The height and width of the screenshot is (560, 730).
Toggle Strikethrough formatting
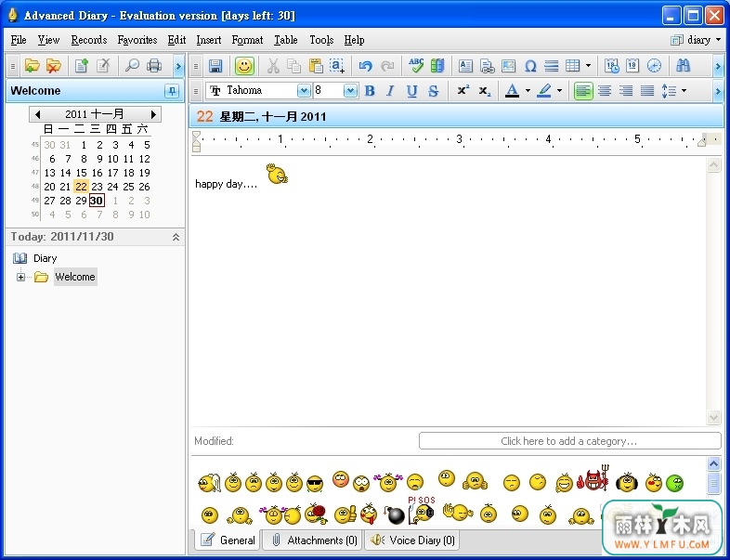tap(434, 91)
